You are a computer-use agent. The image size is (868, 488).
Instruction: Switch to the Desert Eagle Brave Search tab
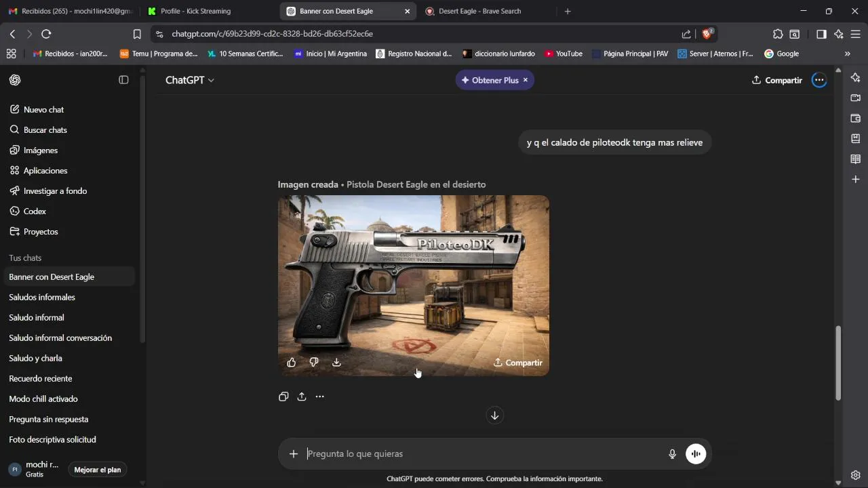click(x=487, y=11)
